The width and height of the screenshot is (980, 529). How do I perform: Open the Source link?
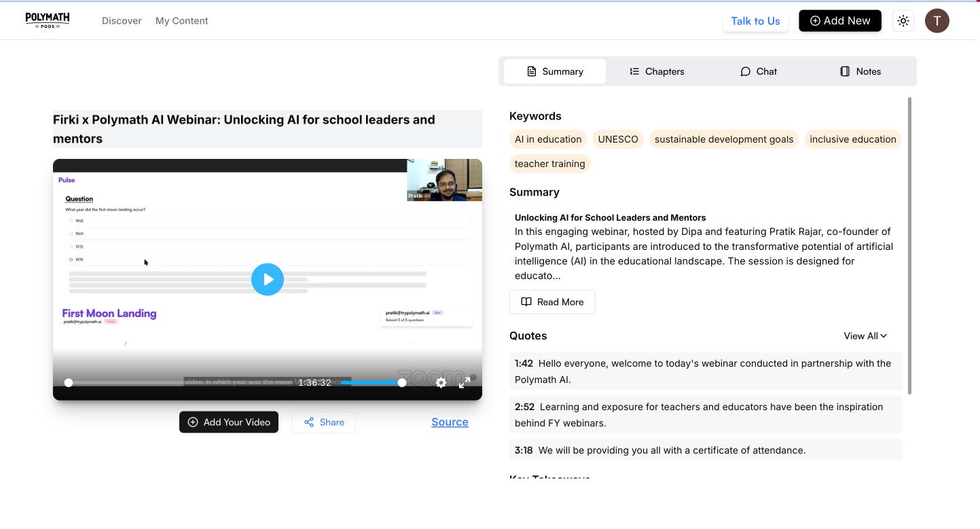(x=450, y=422)
